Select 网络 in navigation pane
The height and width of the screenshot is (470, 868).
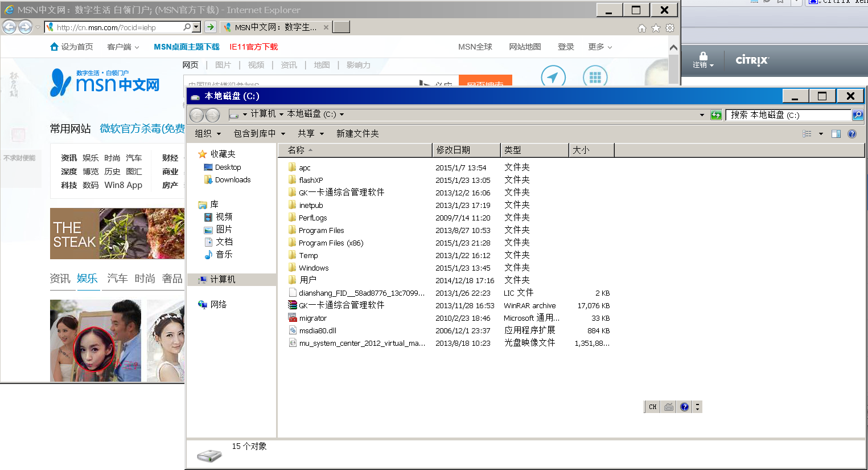212,305
